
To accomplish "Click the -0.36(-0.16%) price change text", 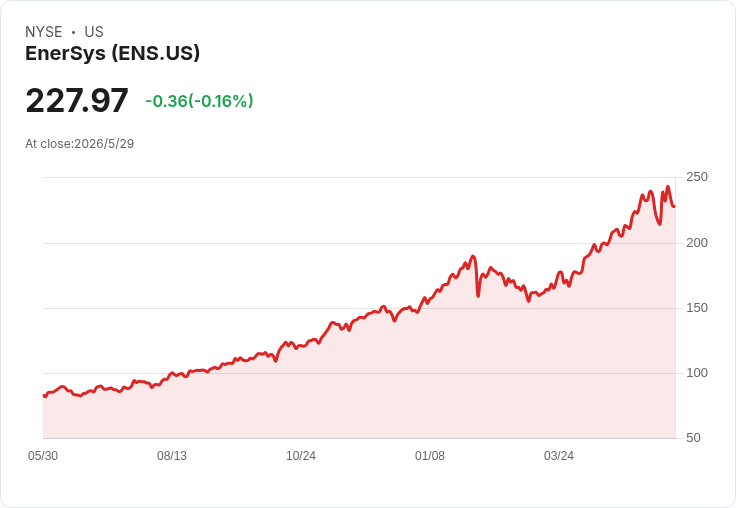I will tap(199, 101).
